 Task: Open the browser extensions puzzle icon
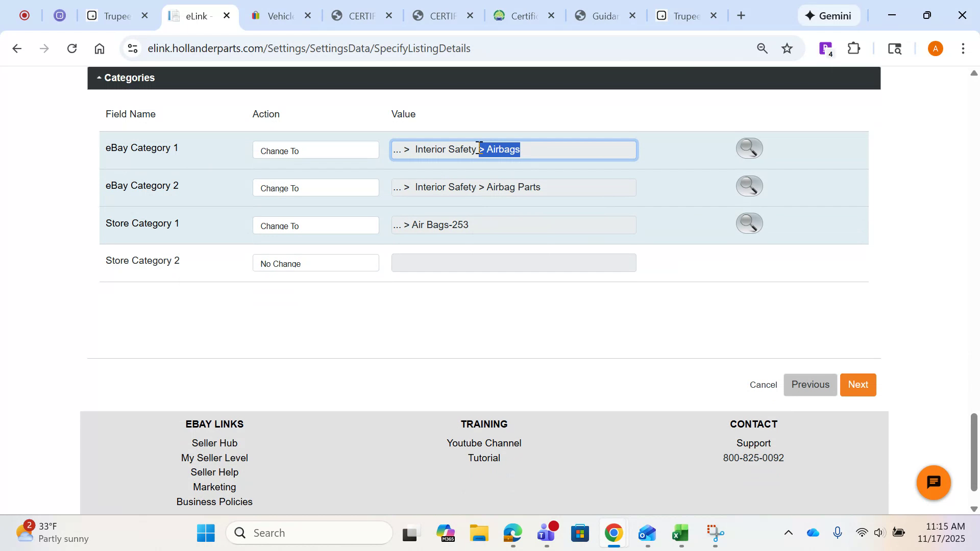(853, 48)
